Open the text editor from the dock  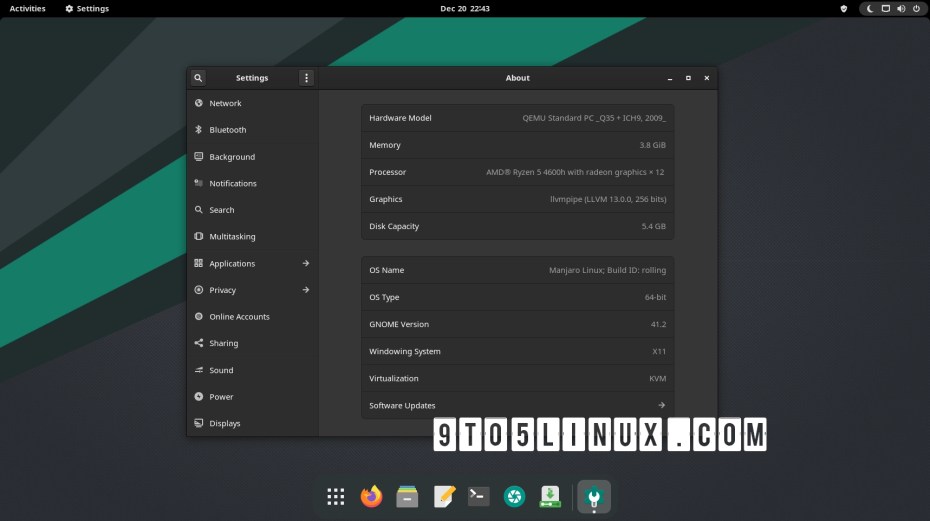[444, 497]
